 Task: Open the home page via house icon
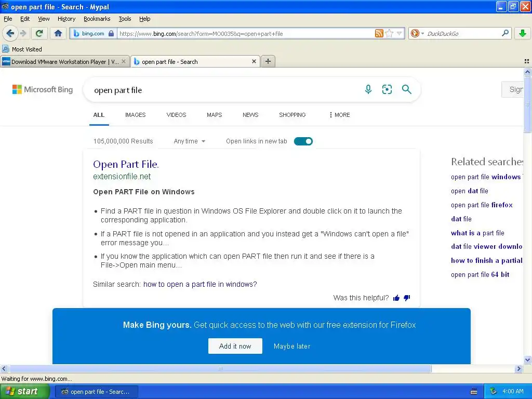pos(58,33)
